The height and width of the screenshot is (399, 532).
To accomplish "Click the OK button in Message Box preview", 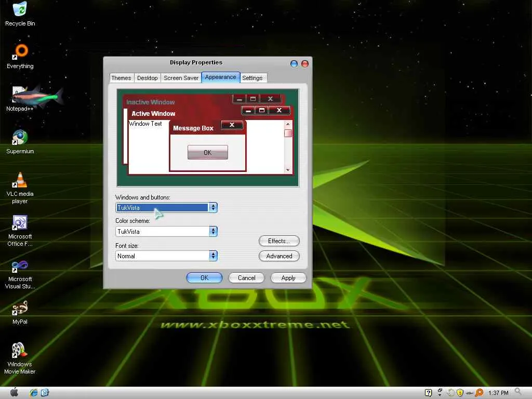I will [208, 152].
